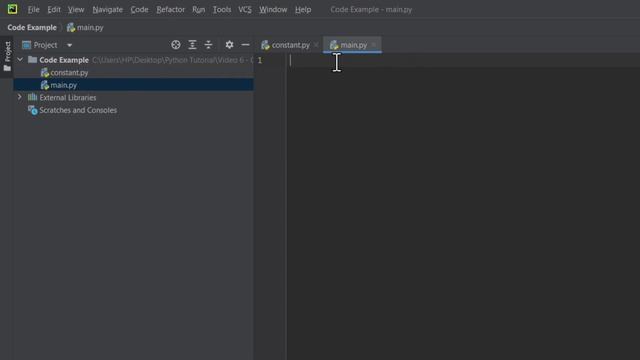This screenshot has height=360, width=640.
Task: Open the Navigate menu
Action: [107, 9]
